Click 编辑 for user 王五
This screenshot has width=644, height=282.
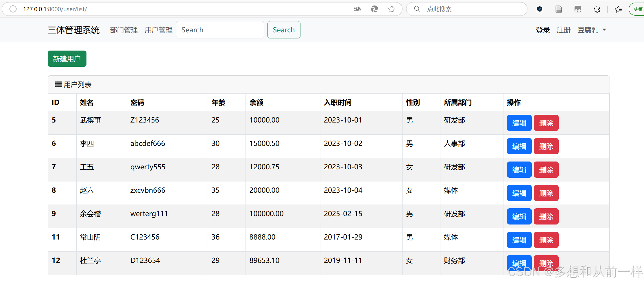coord(519,170)
